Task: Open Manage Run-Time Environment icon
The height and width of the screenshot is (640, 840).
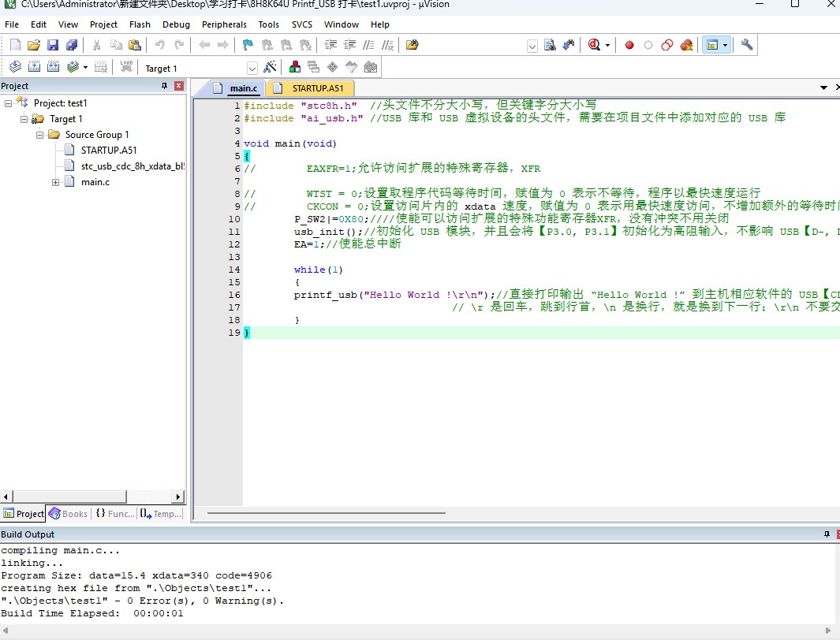Action: coord(333,67)
